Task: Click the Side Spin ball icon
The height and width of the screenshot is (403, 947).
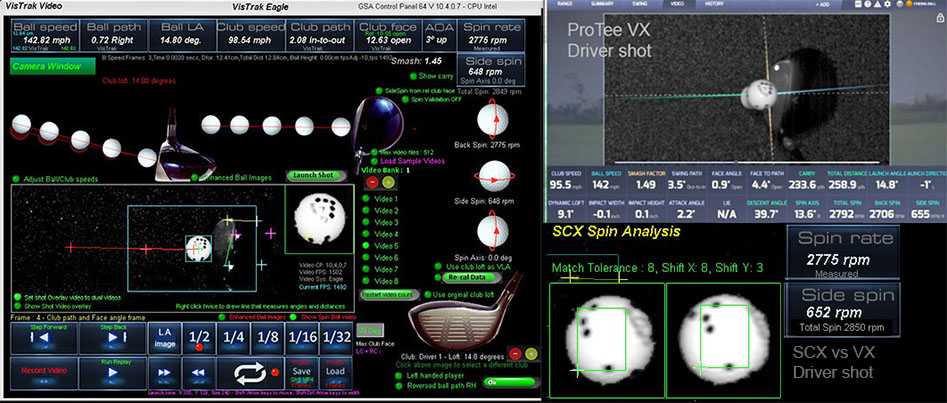Action: (493, 176)
